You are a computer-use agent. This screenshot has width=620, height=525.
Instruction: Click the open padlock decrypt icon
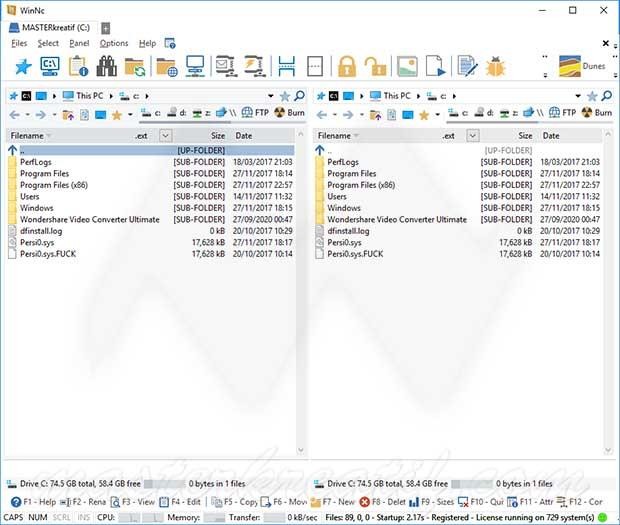375,67
